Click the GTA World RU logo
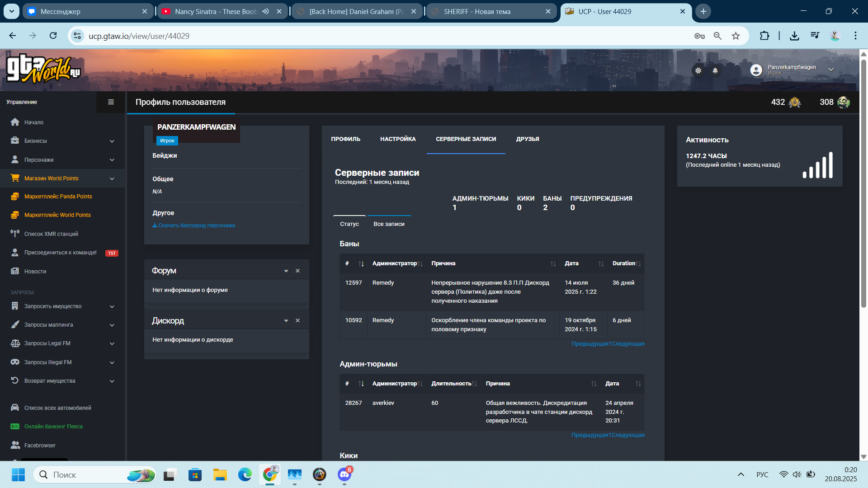Screen dimensions: 868x488 pyautogui.click(x=43, y=70)
